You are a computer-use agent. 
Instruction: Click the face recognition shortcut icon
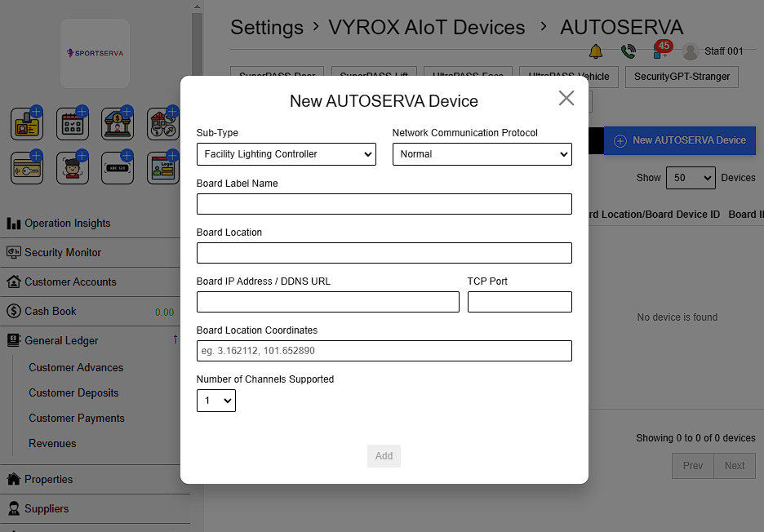click(72, 169)
